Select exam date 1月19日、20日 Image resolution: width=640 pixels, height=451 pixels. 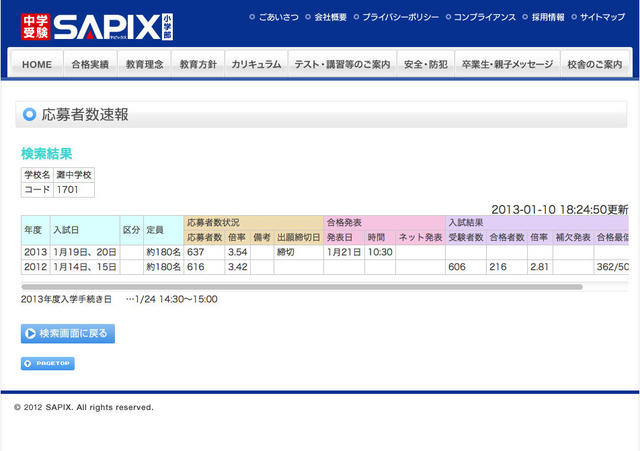pos(85,252)
